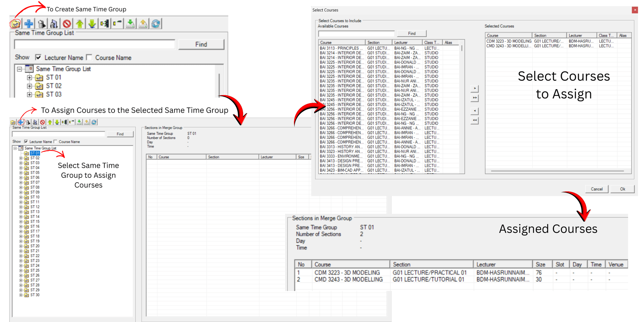Expand ST 01 node in enlarged group tree
644x322 pixels.
point(30,78)
